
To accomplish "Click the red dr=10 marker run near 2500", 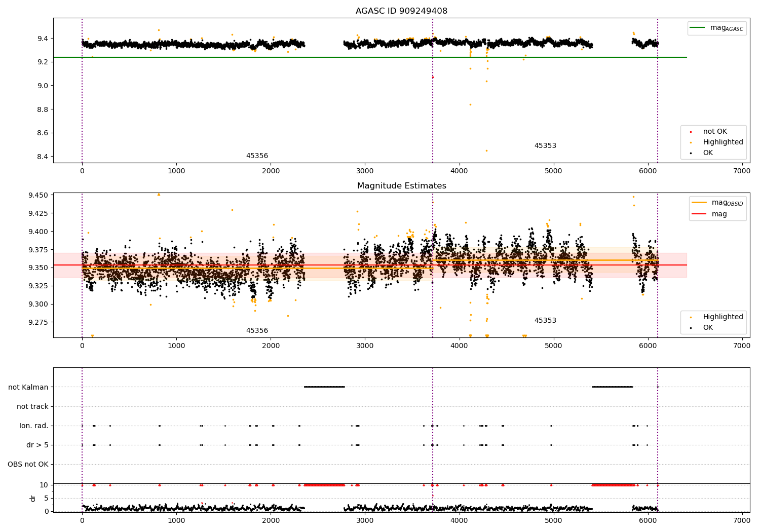I will click(x=324, y=485).
